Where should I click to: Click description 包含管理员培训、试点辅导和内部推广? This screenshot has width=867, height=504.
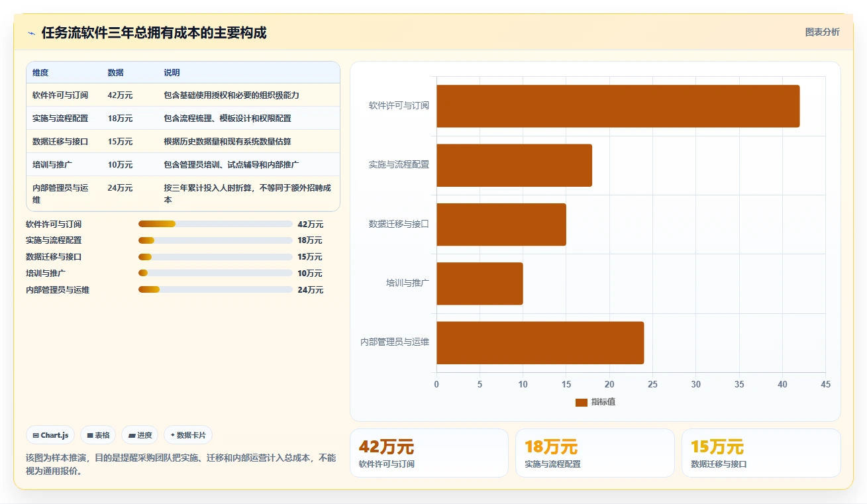click(x=232, y=165)
